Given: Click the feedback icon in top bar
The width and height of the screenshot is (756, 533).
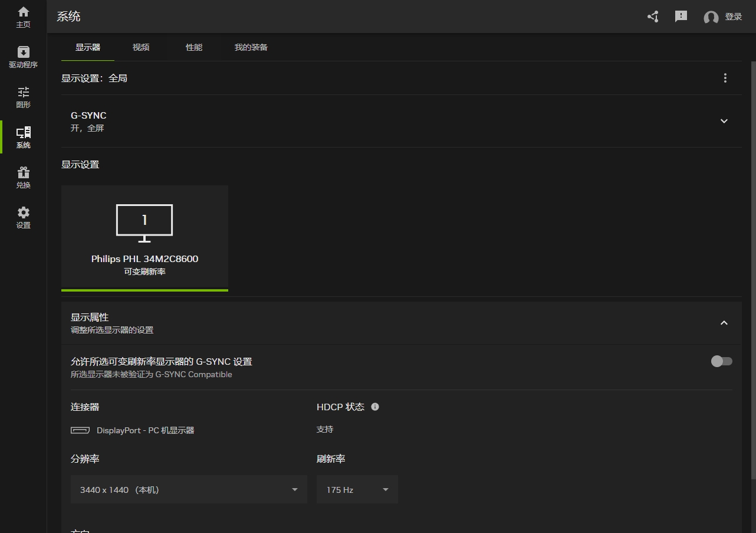Looking at the screenshot, I should [x=681, y=17].
